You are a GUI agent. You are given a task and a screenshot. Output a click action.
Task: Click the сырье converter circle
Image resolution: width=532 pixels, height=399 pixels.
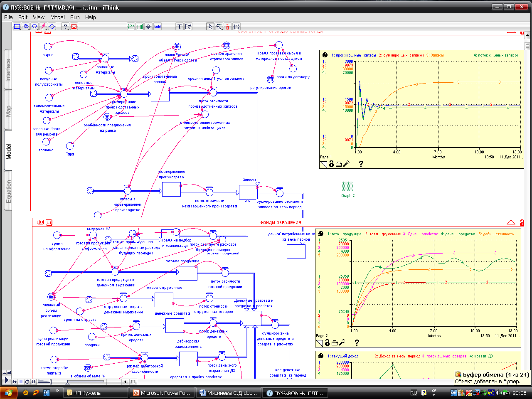tap(48, 46)
